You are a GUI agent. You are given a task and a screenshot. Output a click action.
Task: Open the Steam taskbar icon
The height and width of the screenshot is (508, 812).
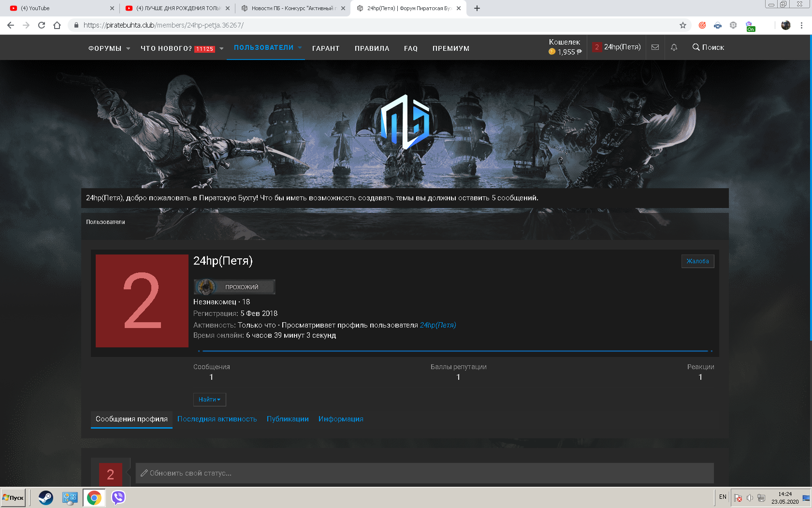(x=46, y=497)
